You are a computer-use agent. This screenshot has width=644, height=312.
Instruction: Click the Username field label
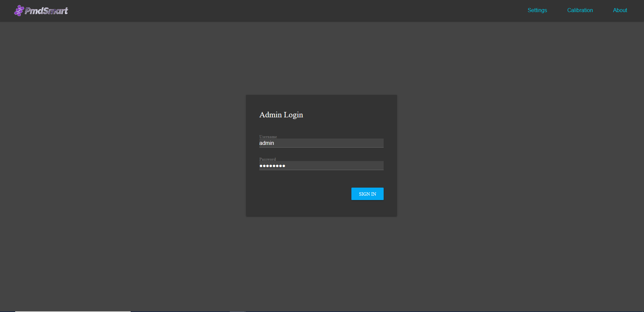pos(268,136)
